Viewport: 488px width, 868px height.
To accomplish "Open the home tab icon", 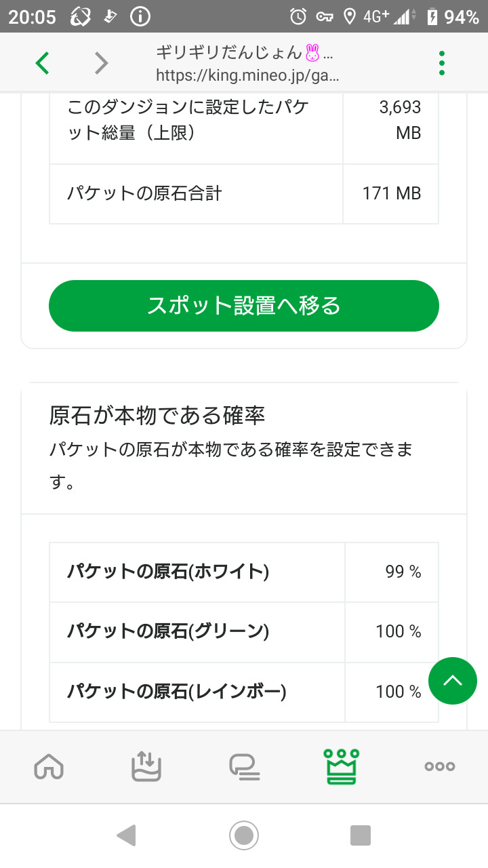I will point(49,766).
